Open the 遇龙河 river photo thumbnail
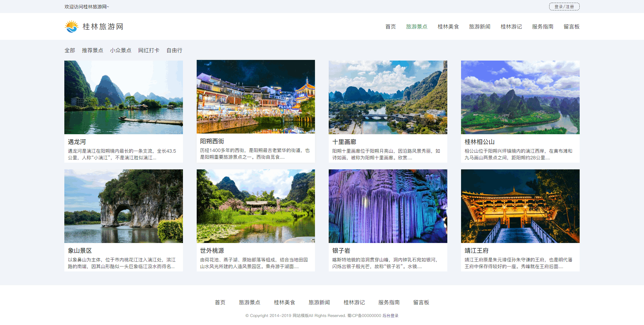644x325 pixels. [124, 97]
